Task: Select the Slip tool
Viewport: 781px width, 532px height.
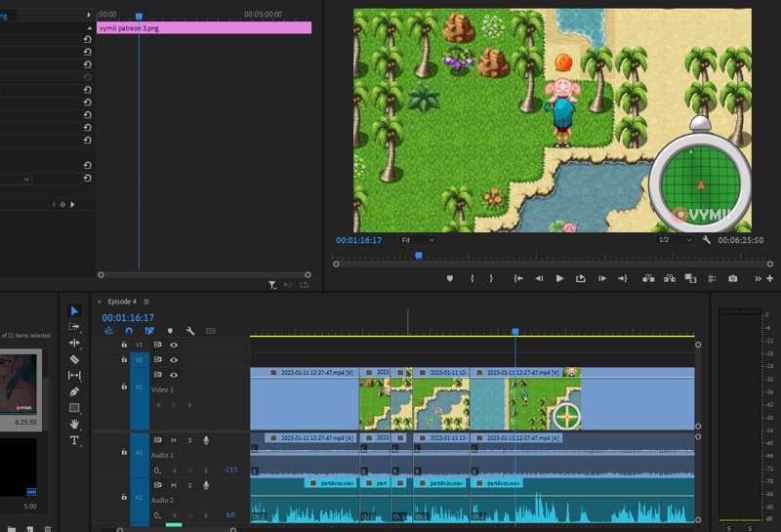Action: [74, 375]
